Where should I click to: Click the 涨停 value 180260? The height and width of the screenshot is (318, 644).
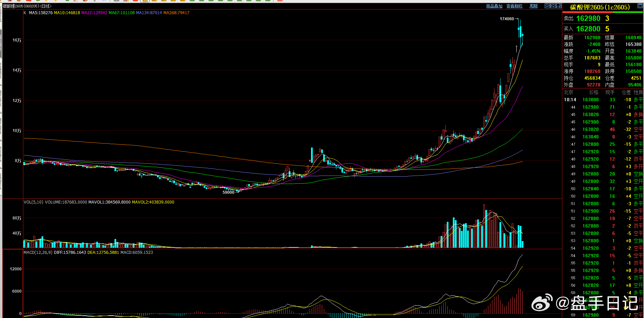pyautogui.click(x=592, y=72)
